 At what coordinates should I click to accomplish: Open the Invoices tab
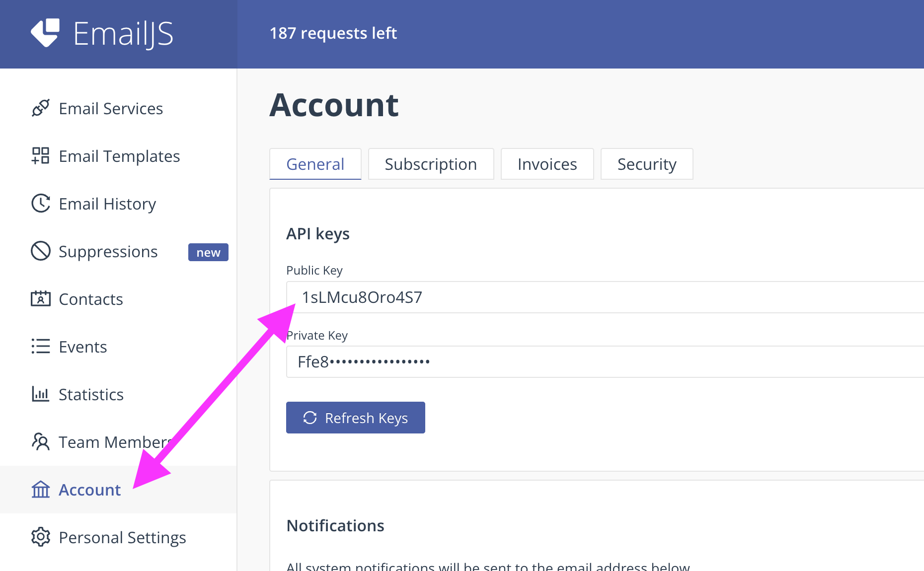[x=547, y=164]
